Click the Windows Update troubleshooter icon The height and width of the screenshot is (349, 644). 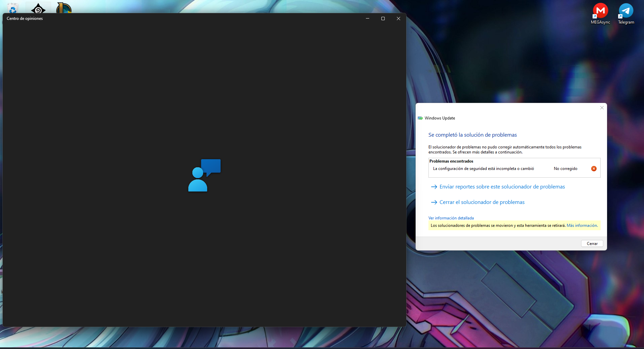coord(420,118)
